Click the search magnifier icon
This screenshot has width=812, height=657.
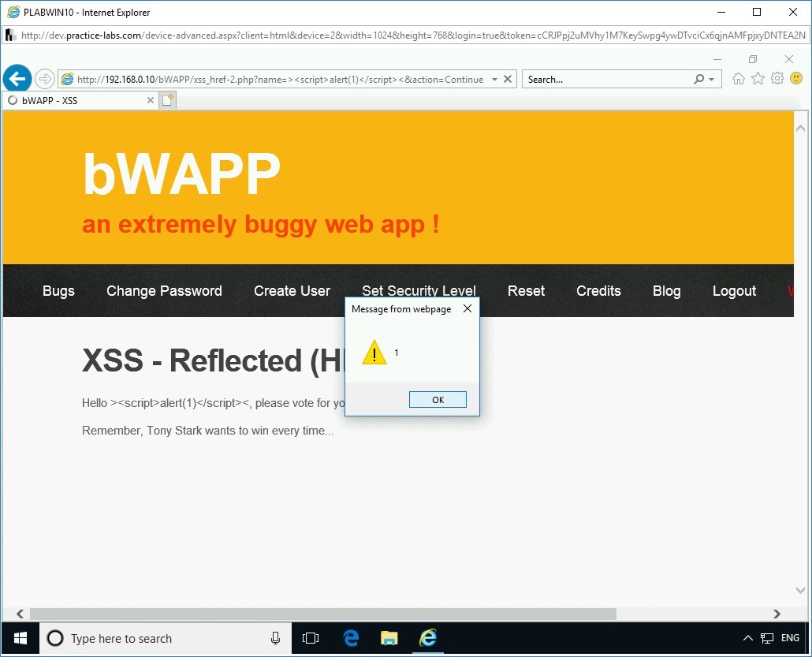pos(700,79)
